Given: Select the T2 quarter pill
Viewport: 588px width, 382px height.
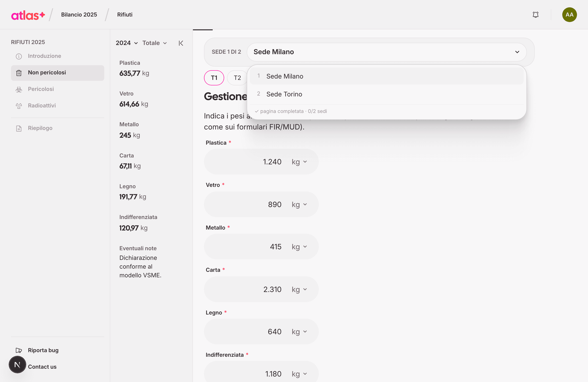Looking at the screenshot, I should 237,78.
